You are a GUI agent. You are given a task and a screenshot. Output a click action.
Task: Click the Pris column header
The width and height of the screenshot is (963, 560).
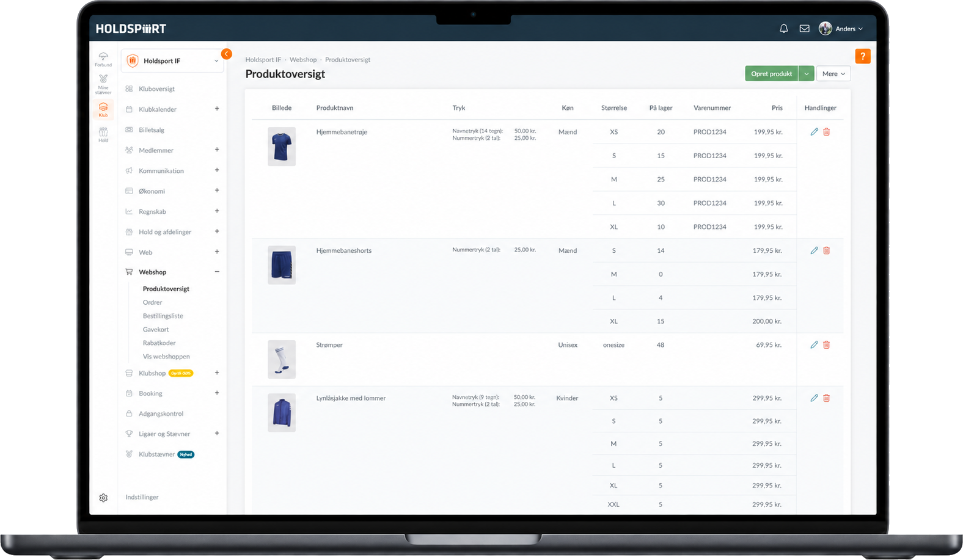pyautogui.click(x=777, y=108)
